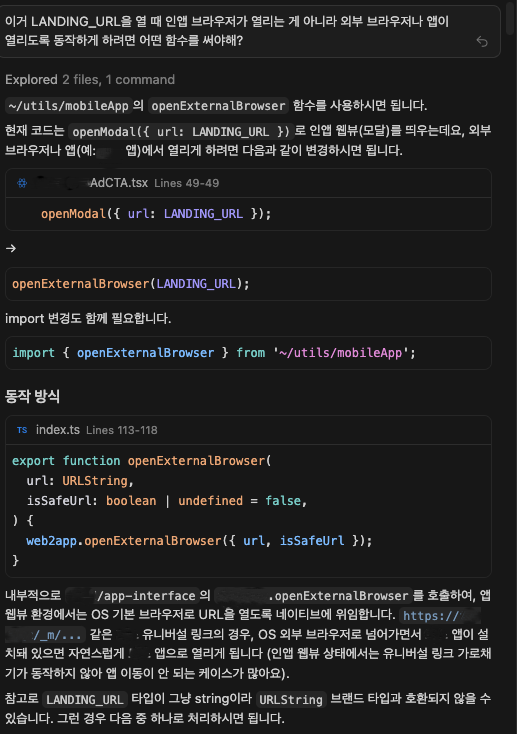Click the openModal code line in AdCTA.tsx block

[156, 214]
